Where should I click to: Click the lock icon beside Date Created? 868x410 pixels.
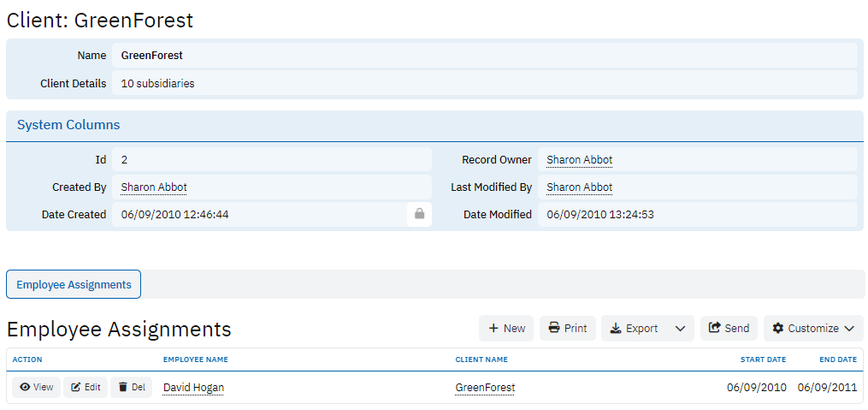419,215
